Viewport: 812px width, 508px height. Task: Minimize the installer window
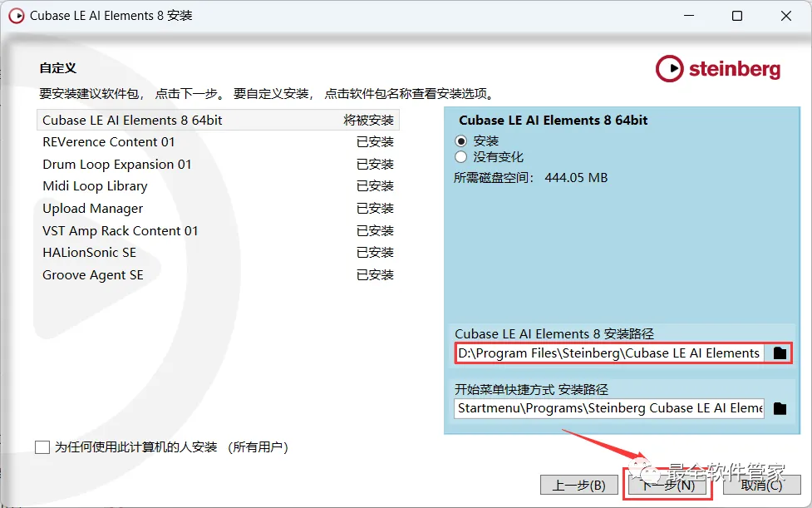coord(689,16)
